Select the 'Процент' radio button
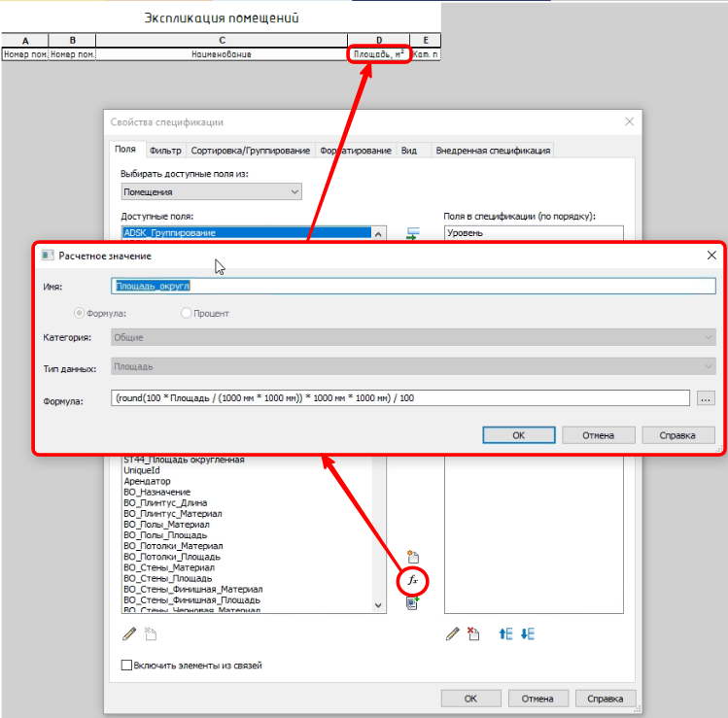This screenshot has width=728, height=718. [187, 313]
